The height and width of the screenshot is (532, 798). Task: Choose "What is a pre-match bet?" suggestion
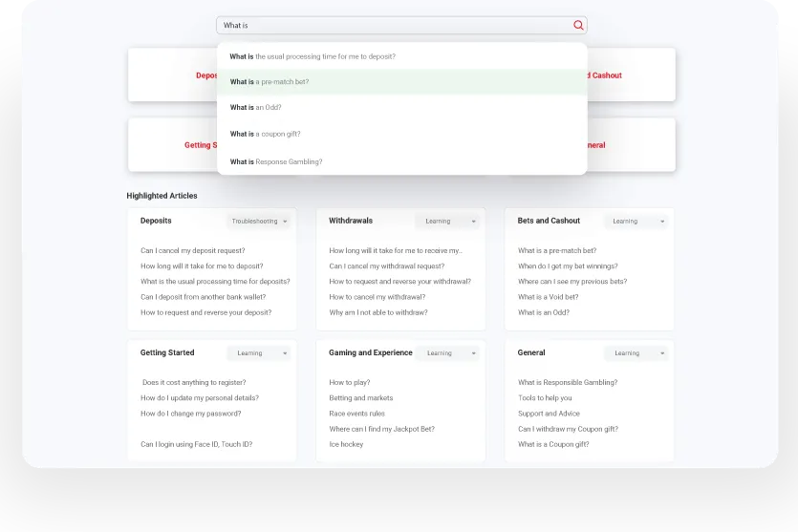(270, 82)
